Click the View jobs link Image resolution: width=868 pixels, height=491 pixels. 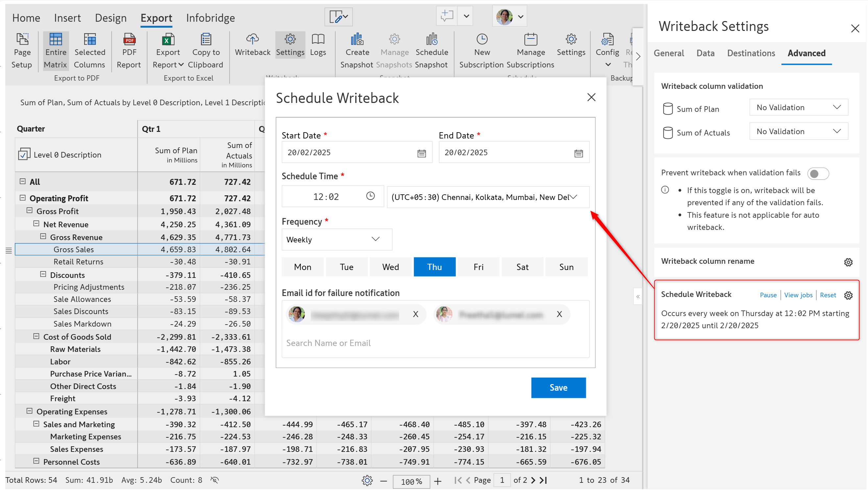(798, 295)
